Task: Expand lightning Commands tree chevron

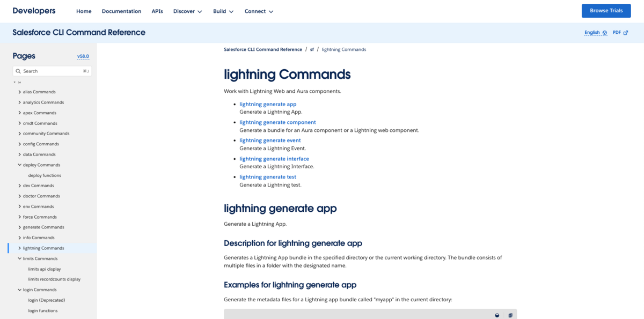Action: pyautogui.click(x=20, y=248)
